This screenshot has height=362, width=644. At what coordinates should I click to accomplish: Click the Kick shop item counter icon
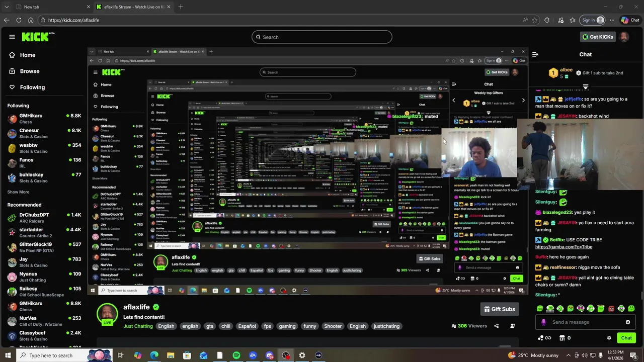[x=566, y=338]
